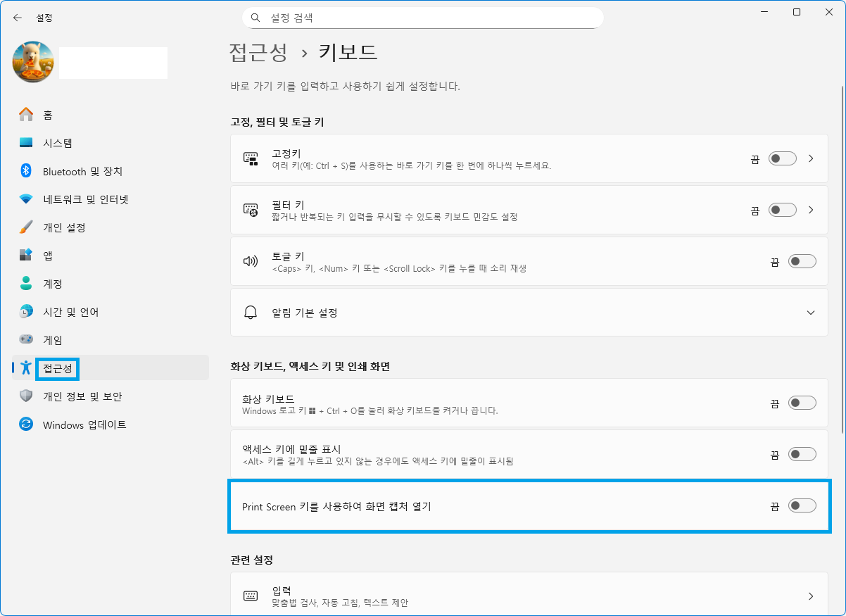Open Windows 업데이트 page
The width and height of the screenshot is (846, 616).
(111, 425)
